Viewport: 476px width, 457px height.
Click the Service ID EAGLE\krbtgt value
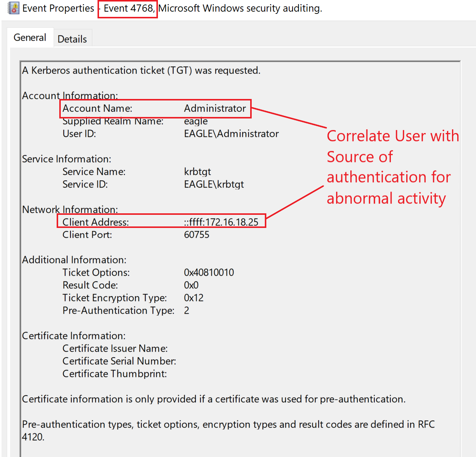[214, 184]
